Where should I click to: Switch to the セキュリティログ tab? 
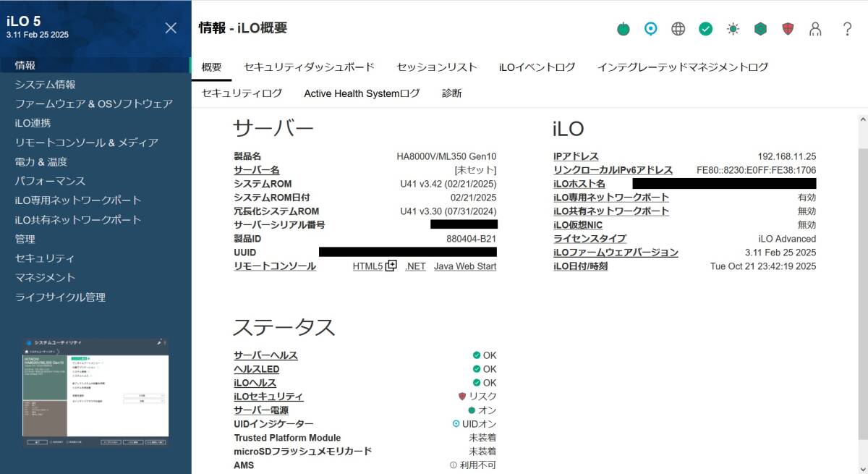242,93
